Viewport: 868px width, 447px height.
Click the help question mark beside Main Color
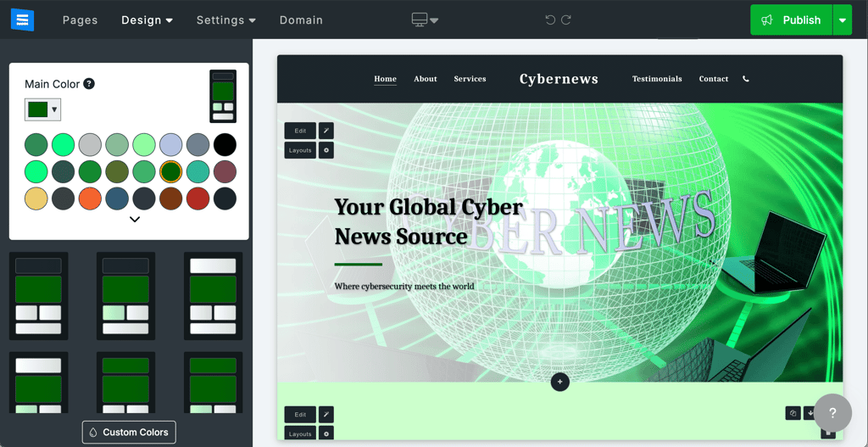[x=88, y=84]
